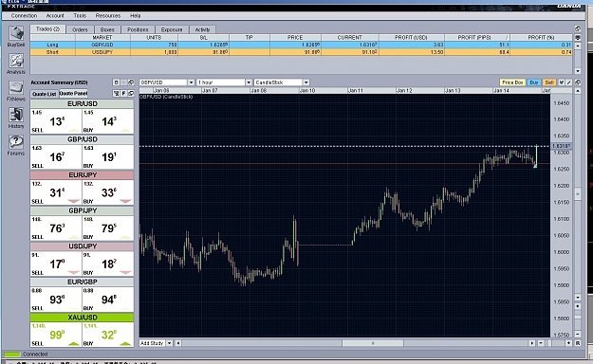Click the chart reset R icon
Image resolution: width=593 pixels, height=364 pixels.
coord(578,343)
